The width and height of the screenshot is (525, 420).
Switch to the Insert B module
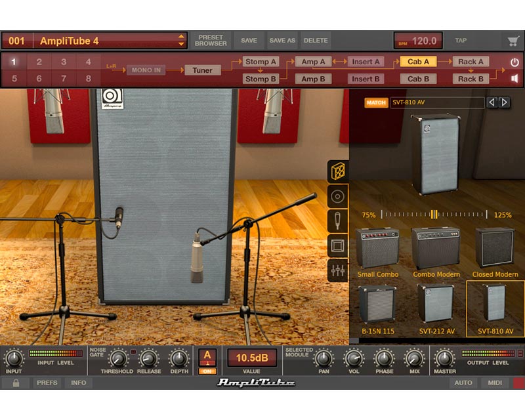coord(366,79)
